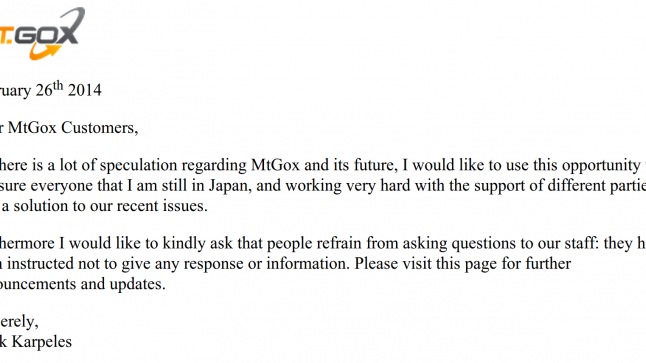Viewport: 646px width, 363px height.
Task: Click the date text "26th 2014"
Action: (68, 89)
